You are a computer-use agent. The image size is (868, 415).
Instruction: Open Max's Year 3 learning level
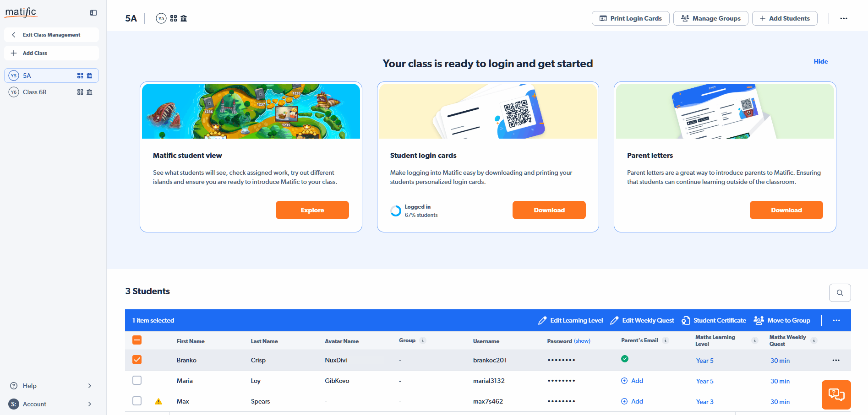705,402
